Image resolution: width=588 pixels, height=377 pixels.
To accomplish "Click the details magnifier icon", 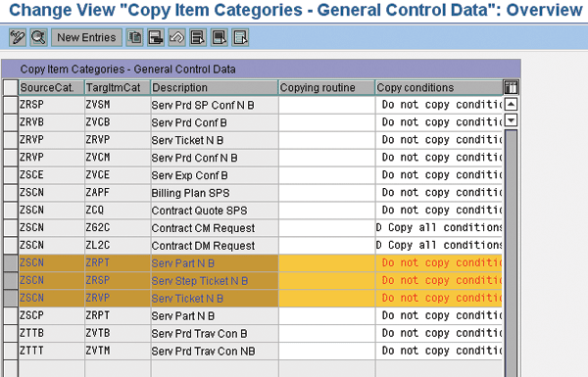I will coord(38,37).
